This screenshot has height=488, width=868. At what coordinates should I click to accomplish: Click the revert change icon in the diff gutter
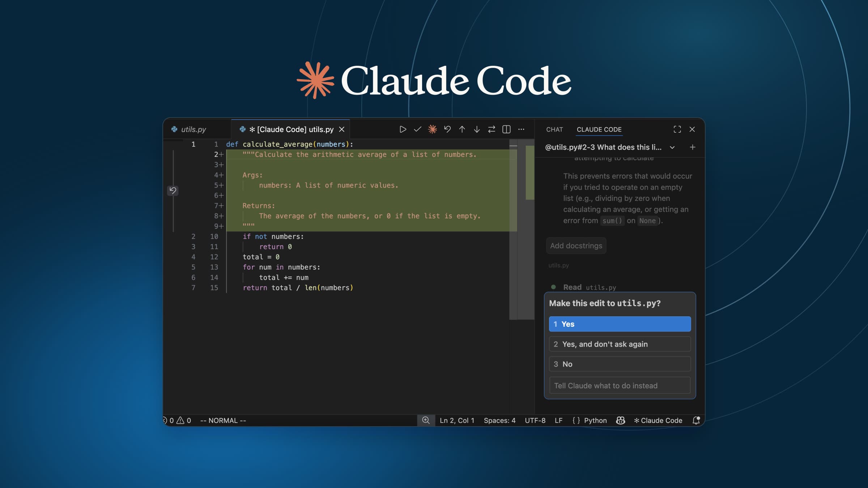[173, 191]
